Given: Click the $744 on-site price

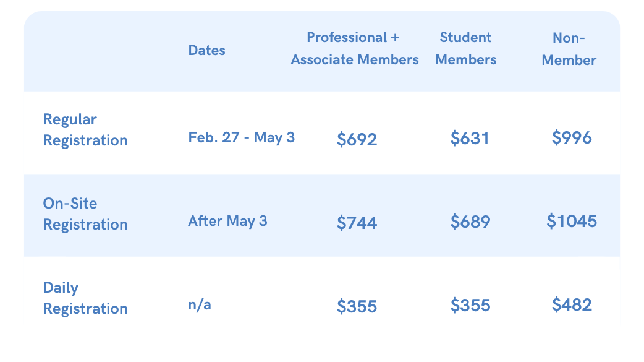Looking at the screenshot, I should point(357,223).
